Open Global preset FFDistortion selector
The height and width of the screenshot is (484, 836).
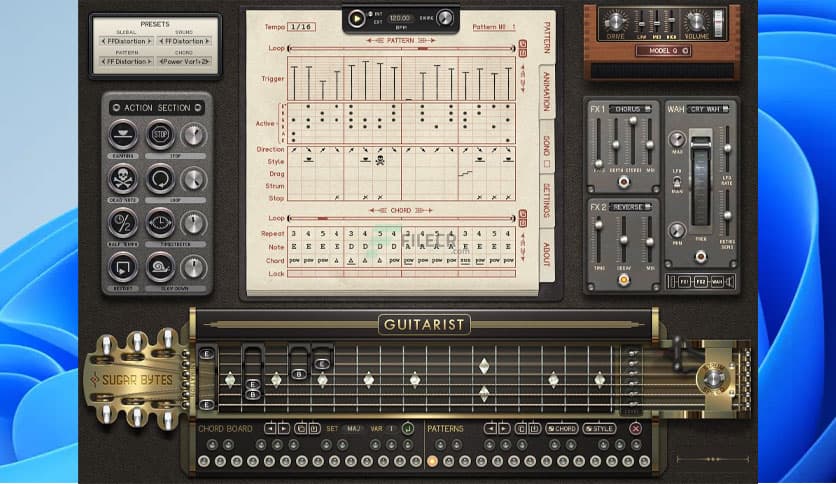(x=126, y=41)
